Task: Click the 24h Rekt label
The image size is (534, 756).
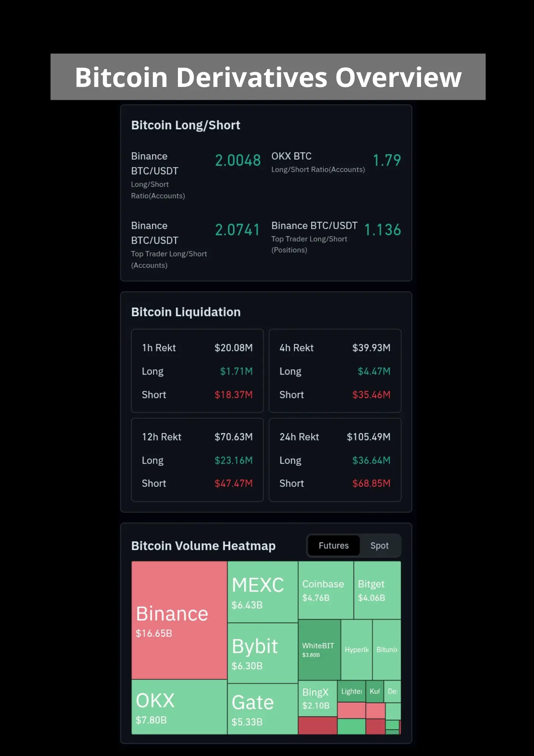Action: pos(299,437)
